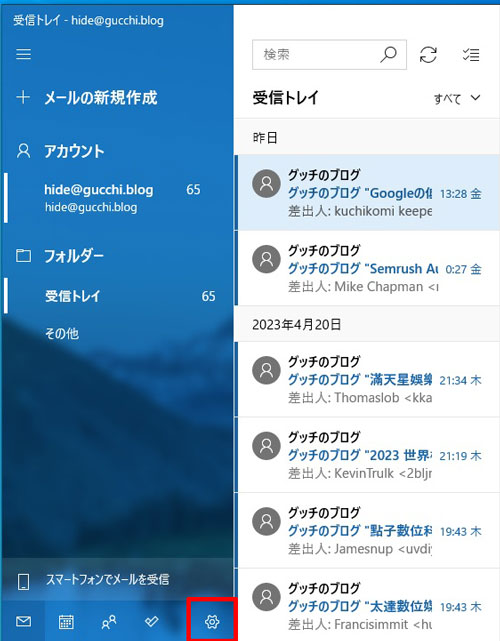500x641 pixels.
Task: Open email from kuchikomi keeper
Action: pyautogui.click(x=368, y=193)
